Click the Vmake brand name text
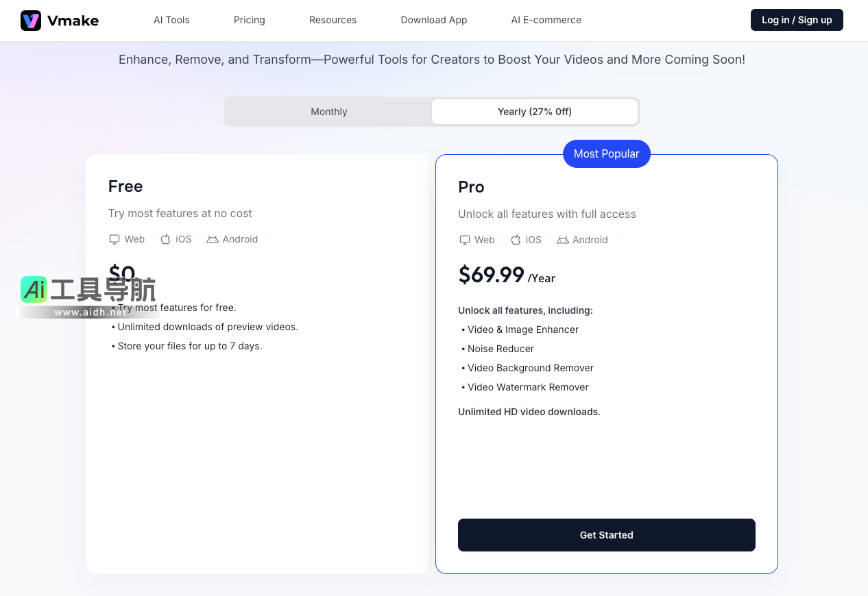 coord(73,21)
